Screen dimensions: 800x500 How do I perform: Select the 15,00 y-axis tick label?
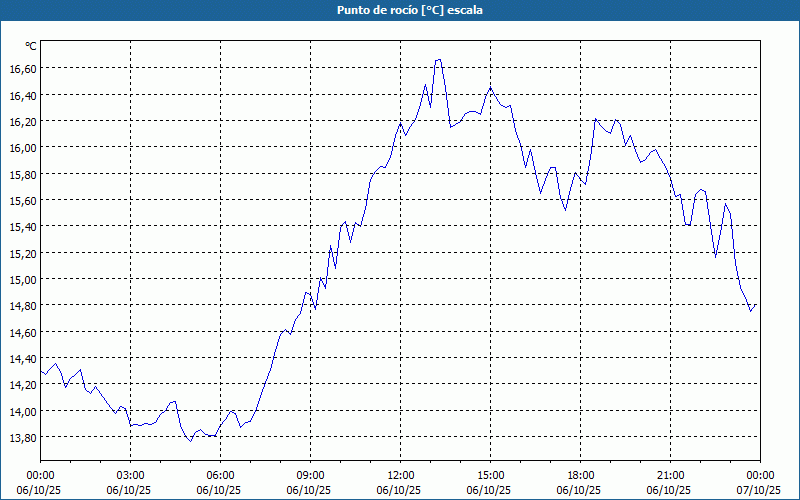click(x=22, y=280)
